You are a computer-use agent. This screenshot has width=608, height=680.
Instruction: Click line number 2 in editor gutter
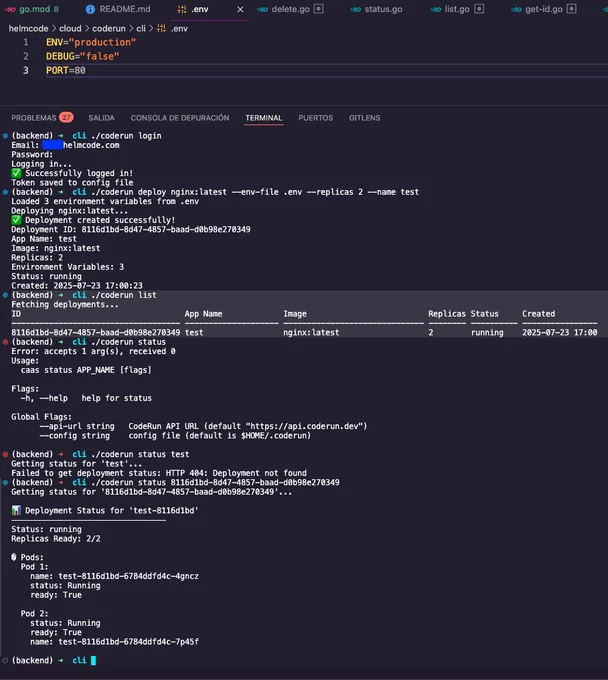[x=26, y=56]
